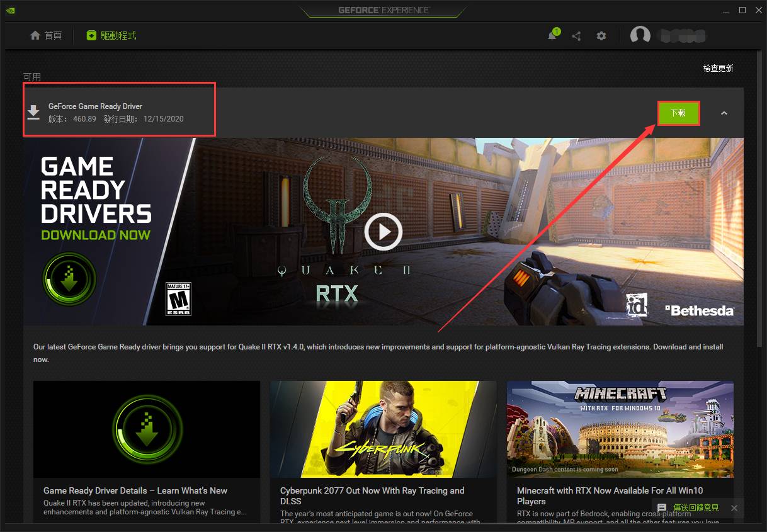This screenshot has height=532, width=767.
Task: Click the Bethesda logo on banner
Action: pos(700,310)
